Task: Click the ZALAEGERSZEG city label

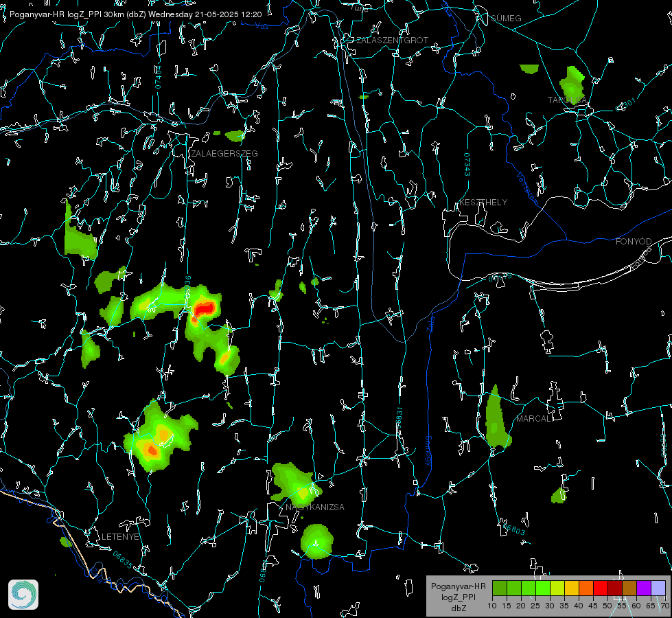Action: pyautogui.click(x=224, y=154)
